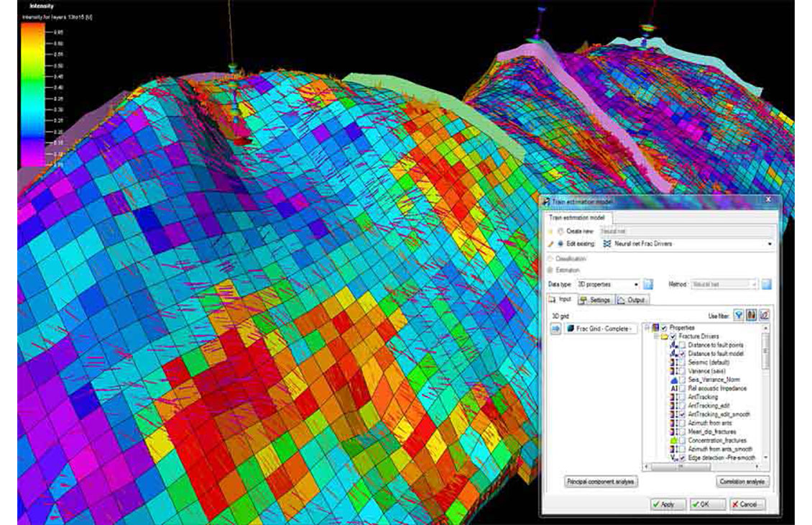Uncheck AntTracking_edit_smooth property
Viewport: 812px width, 525px height.
[683, 415]
